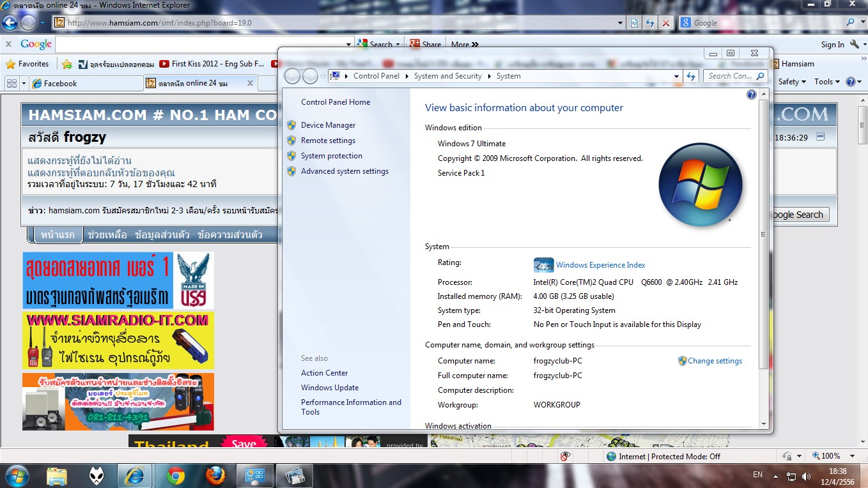Open Advanced system settings link
Viewport: 868px width, 488px height.
pyautogui.click(x=345, y=171)
